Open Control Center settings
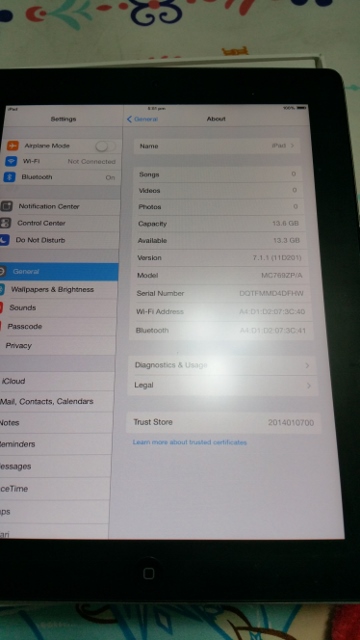Screen dimensions: 360x640 click(60, 223)
